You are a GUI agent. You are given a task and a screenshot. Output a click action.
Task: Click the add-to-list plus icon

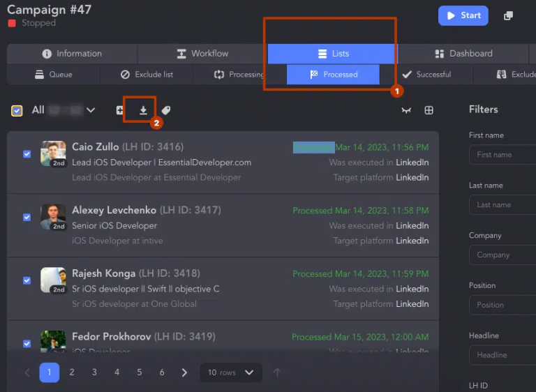click(x=120, y=110)
